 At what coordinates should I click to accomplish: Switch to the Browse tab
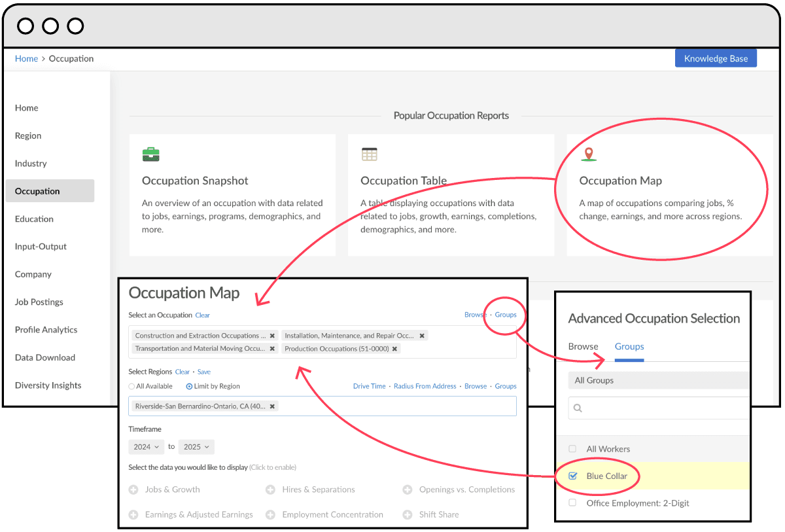click(x=583, y=347)
